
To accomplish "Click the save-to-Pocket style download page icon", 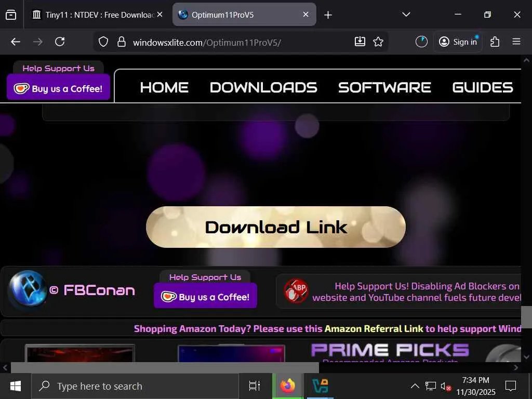I will point(360,42).
